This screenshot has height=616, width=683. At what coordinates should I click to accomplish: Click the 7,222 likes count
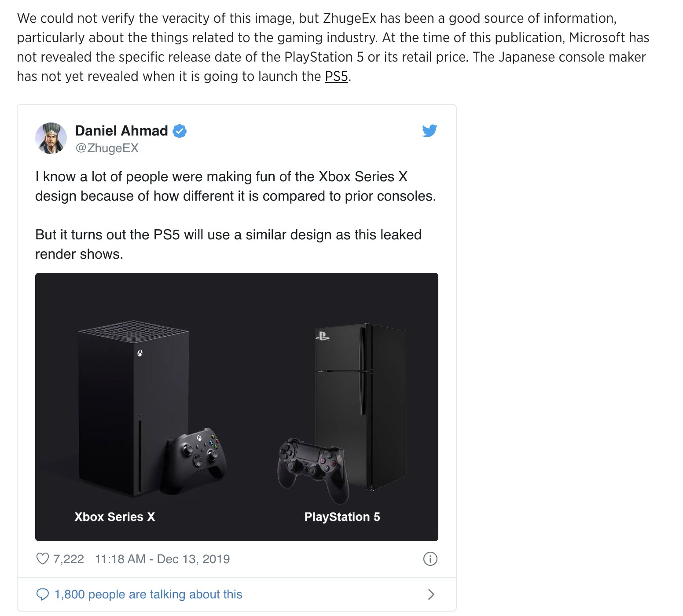[68, 559]
